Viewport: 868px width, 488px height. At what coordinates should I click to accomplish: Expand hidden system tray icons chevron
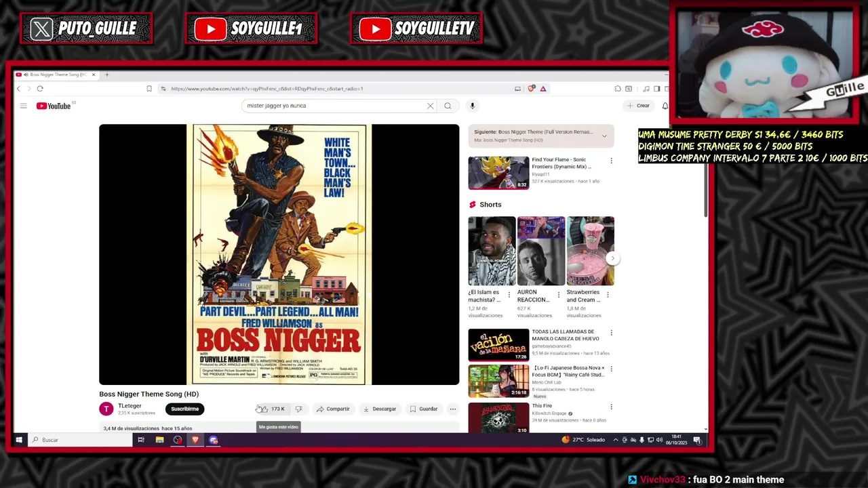pos(616,440)
